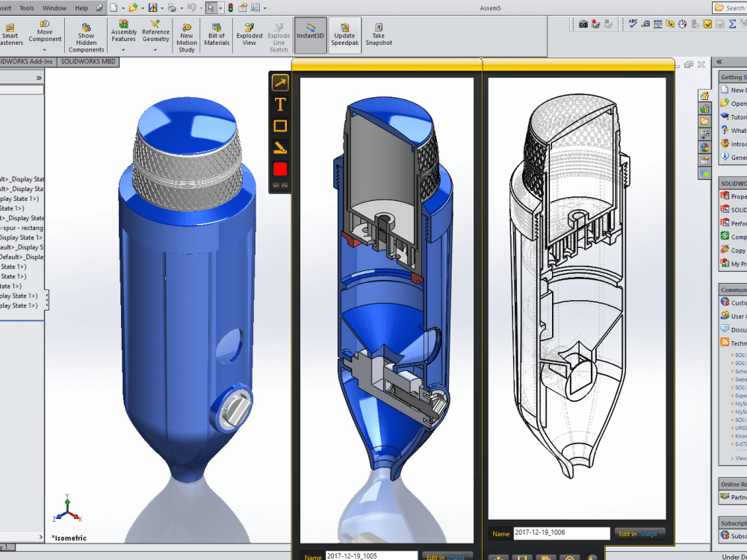Create a New Motion Study
The image size is (747, 560).
pos(187,34)
